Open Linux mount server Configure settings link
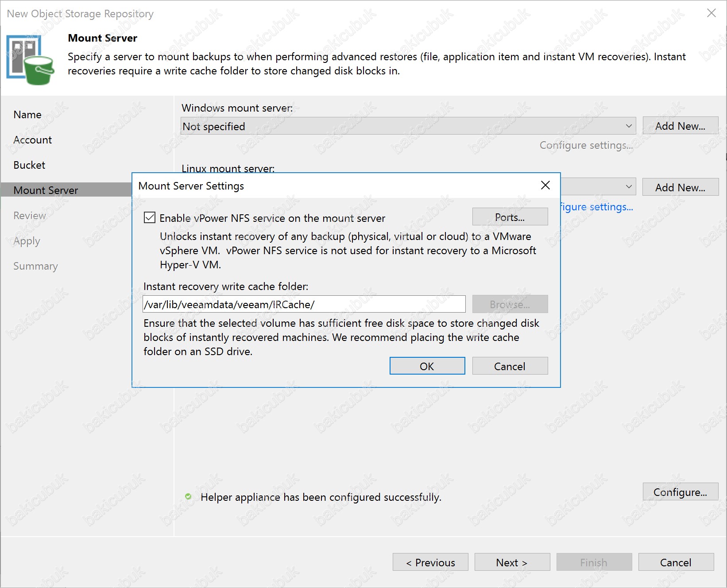The width and height of the screenshot is (727, 588). point(597,207)
